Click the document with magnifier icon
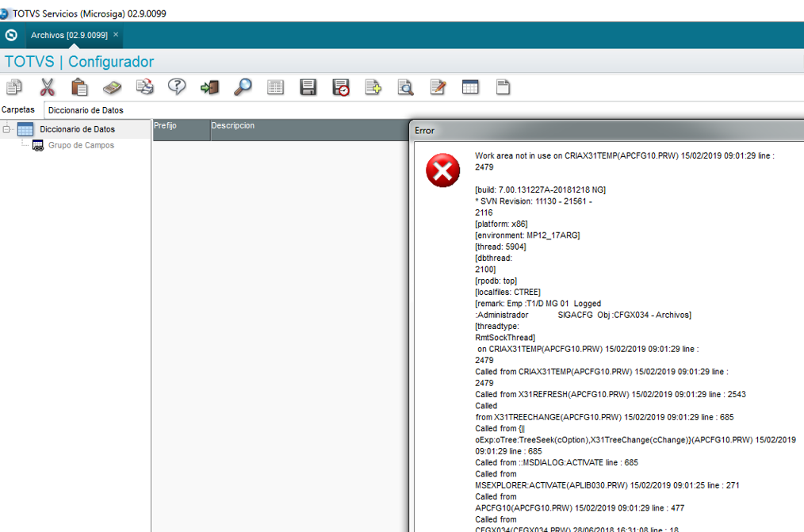 pyautogui.click(x=406, y=87)
